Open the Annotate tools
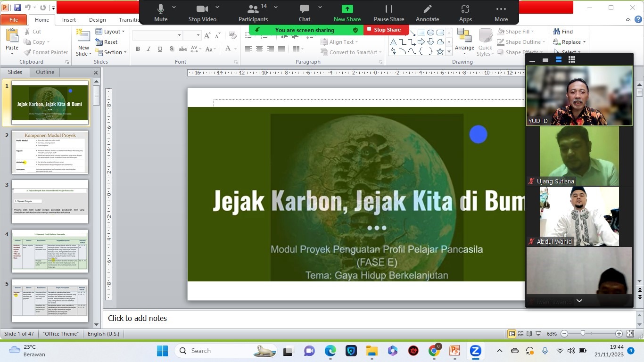The width and height of the screenshot is (644, 362). [428, 13]
